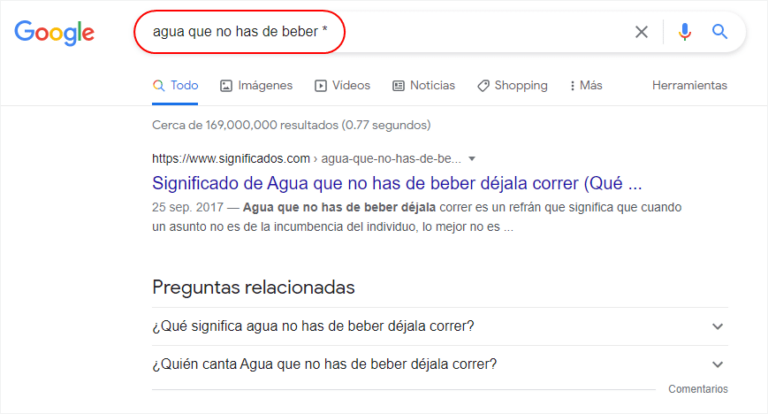Screen dimensions: 768x414
Task: Click the Noticias newspaper icon
Action: pyautogui.click(x=398, y=86)
